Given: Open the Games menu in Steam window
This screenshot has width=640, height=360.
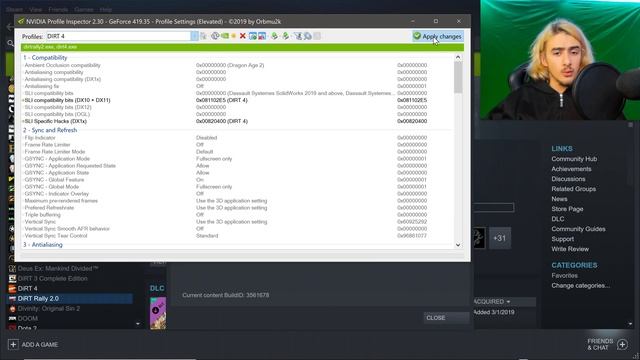Looking at the screenshot, I should (84, 9).
